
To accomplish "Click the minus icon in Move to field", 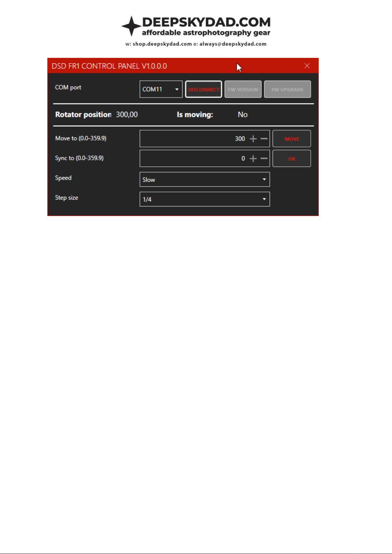I will (264, 139).
